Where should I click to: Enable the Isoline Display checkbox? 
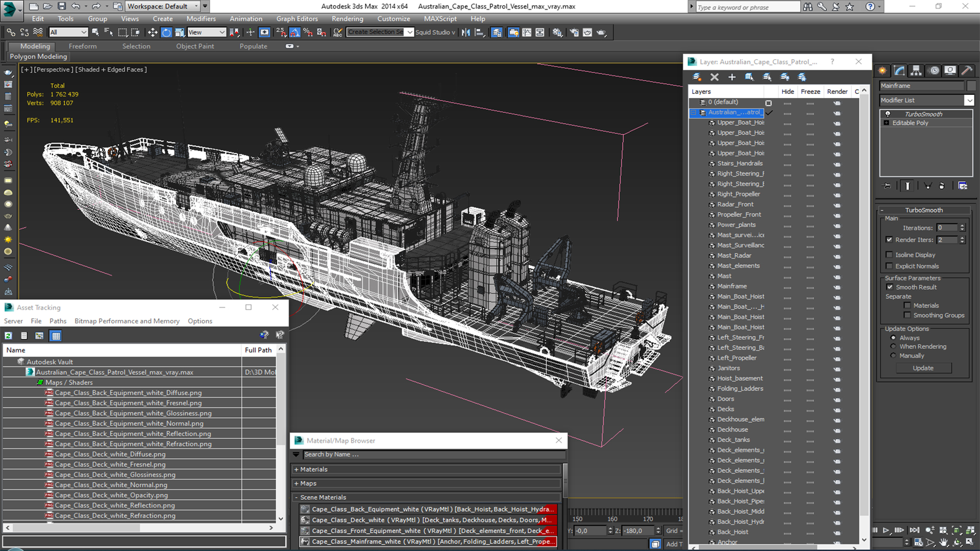tap(889, 255)
